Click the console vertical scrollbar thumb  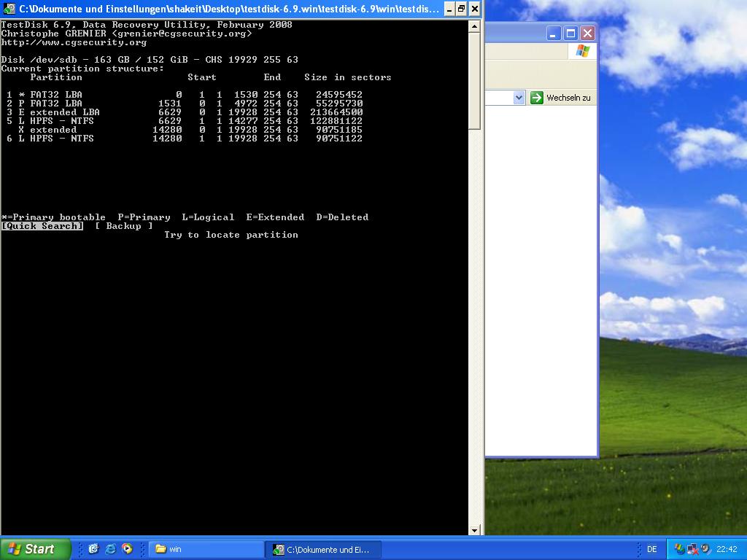(474, 81)
